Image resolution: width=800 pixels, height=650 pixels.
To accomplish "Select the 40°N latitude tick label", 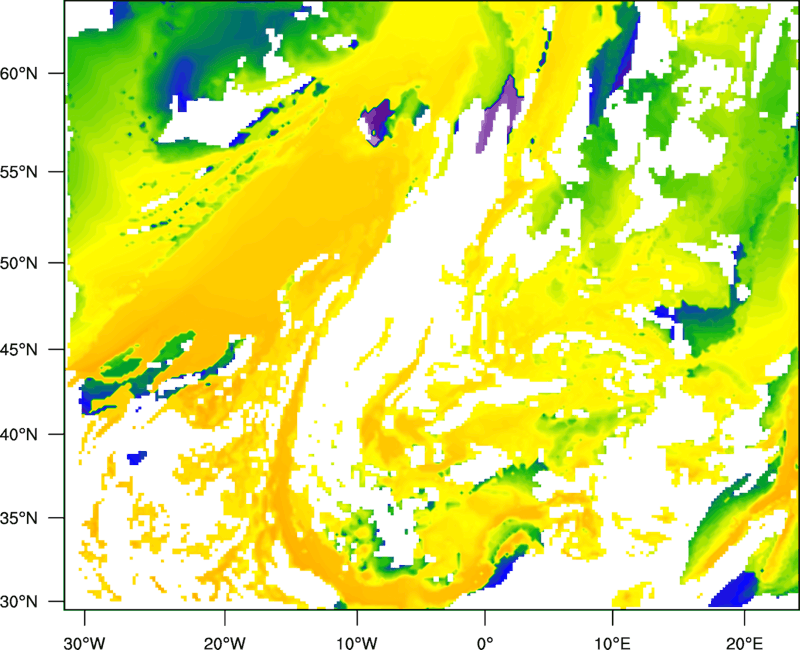I will pyautogui.click(x=31, y=435).
